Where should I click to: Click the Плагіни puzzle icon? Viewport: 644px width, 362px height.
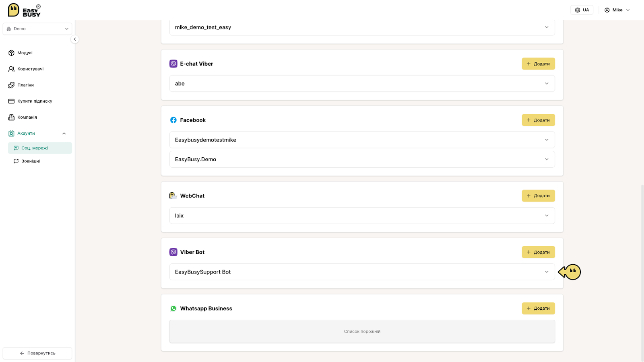tap(11, 85)
